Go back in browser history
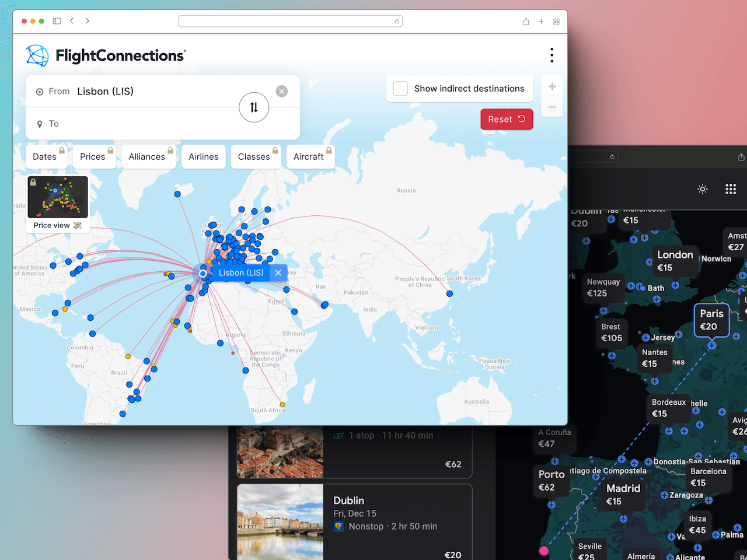The width and height of the screenshot is (747, 560). point(72,21)
